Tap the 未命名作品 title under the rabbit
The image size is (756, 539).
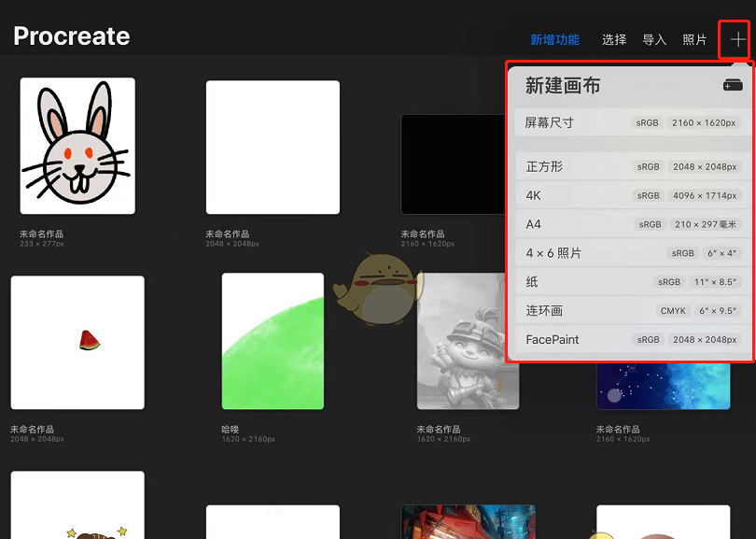point(41,234)
